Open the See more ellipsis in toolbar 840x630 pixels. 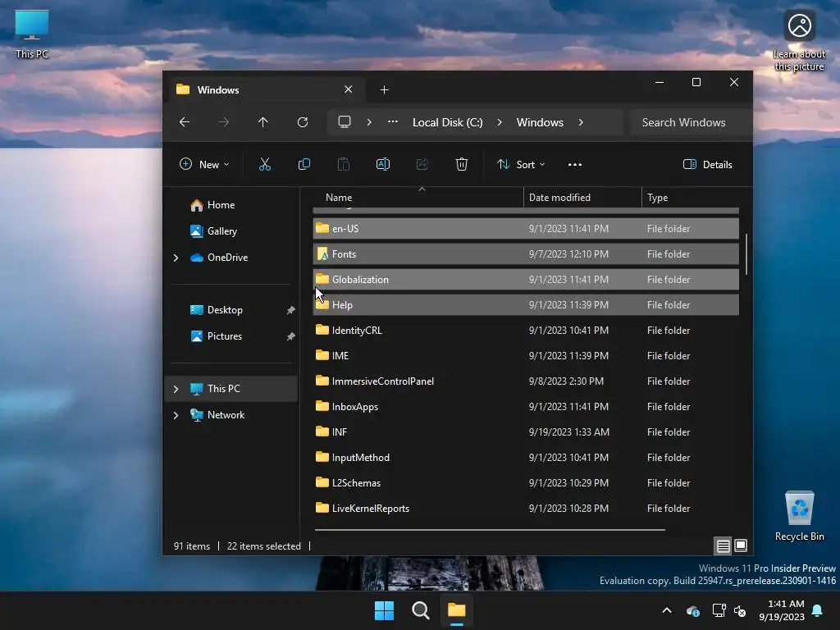point(575,164)
